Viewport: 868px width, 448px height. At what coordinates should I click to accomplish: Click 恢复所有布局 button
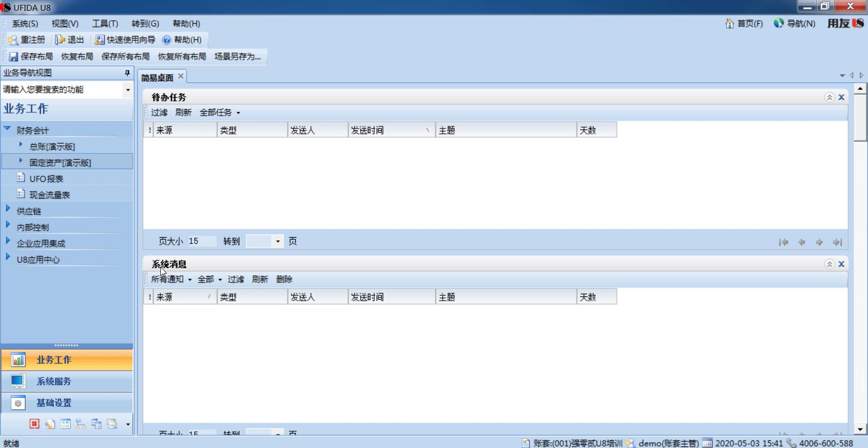tap(182, 56)
